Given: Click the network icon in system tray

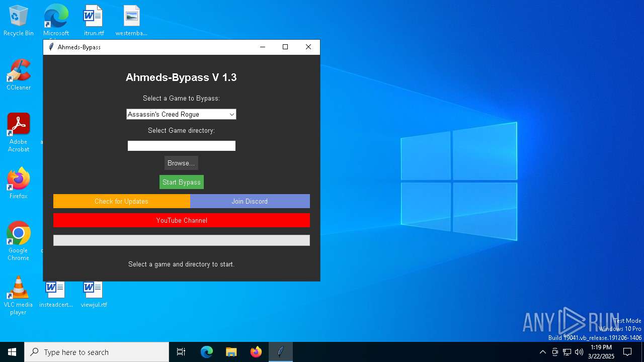Looking at the screenshot, I should (x=567, y=352).
